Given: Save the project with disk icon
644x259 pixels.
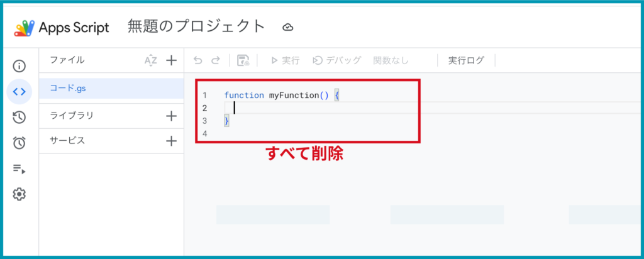Looking at the screenshot, I should point(243,60).
